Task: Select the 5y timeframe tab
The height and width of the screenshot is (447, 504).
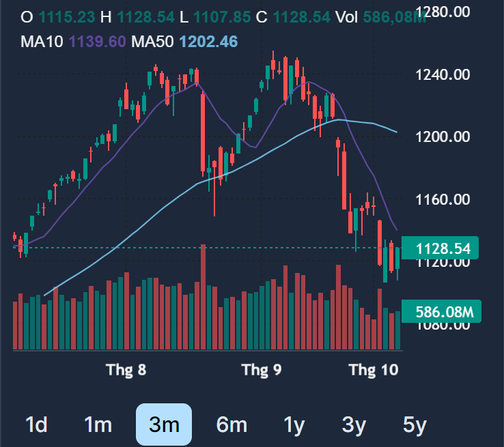Action: click(x=414, y=424)
